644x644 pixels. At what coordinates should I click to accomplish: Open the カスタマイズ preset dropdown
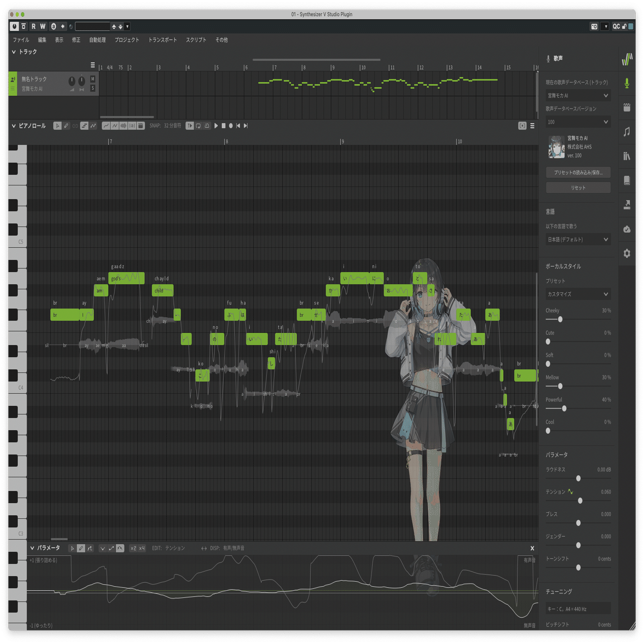point(578,294)
